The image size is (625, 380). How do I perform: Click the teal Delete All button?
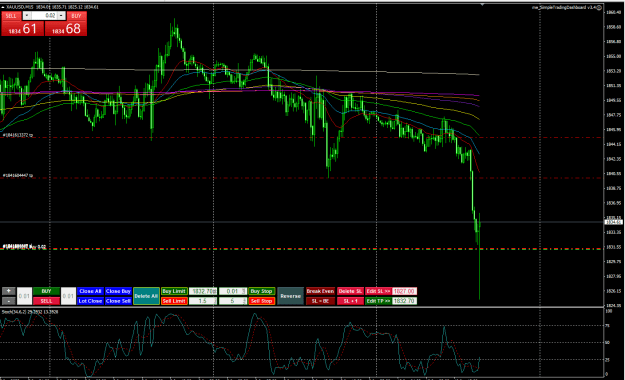point(146,296)
